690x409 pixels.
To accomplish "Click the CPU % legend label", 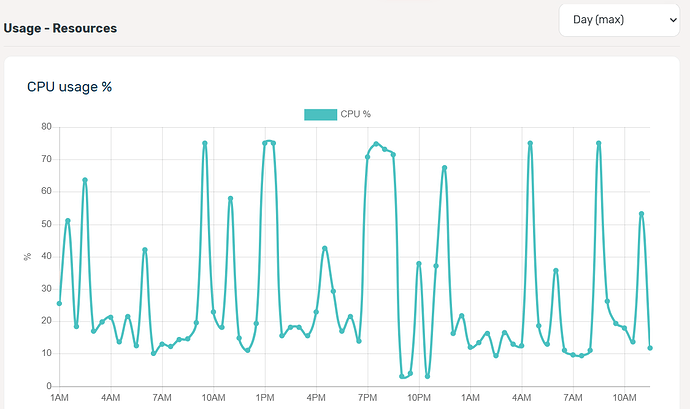I will (356, 114).
